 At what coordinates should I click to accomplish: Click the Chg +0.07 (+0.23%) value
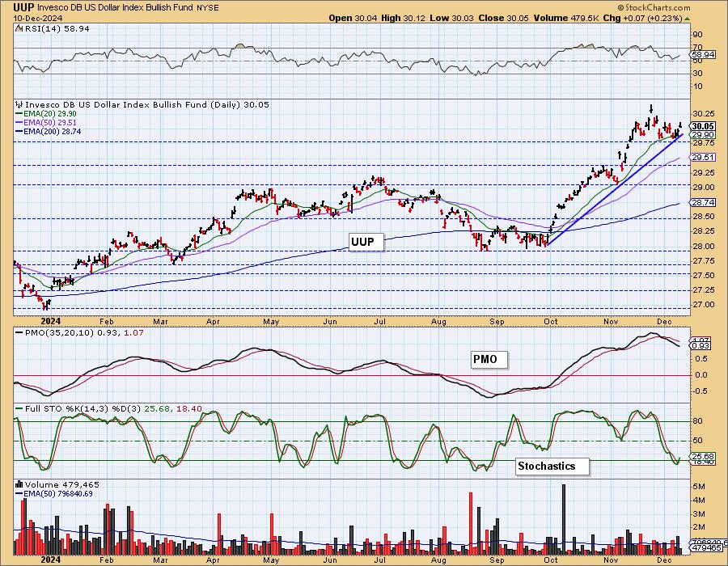642,18
